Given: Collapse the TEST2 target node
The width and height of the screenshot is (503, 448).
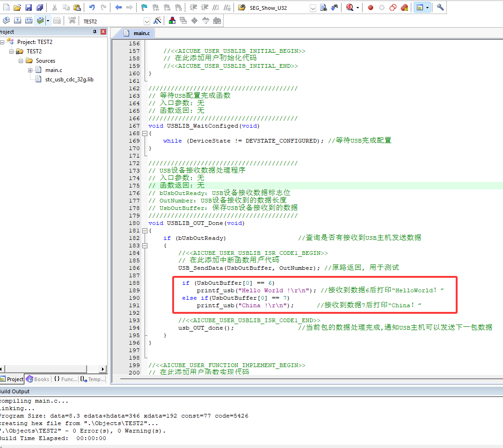Looking at the screenshot, I should (12, 51).
